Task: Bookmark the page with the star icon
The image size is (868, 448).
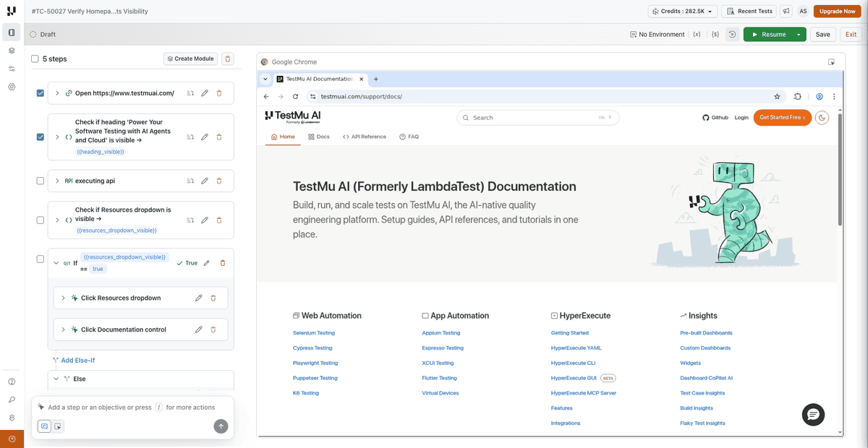Action: coord(777,96)
